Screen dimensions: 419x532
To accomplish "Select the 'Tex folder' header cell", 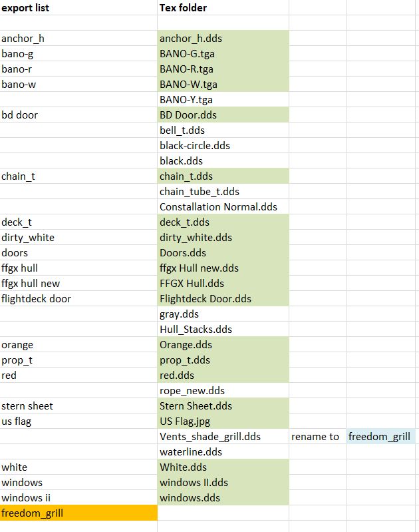I will (223, 7).
